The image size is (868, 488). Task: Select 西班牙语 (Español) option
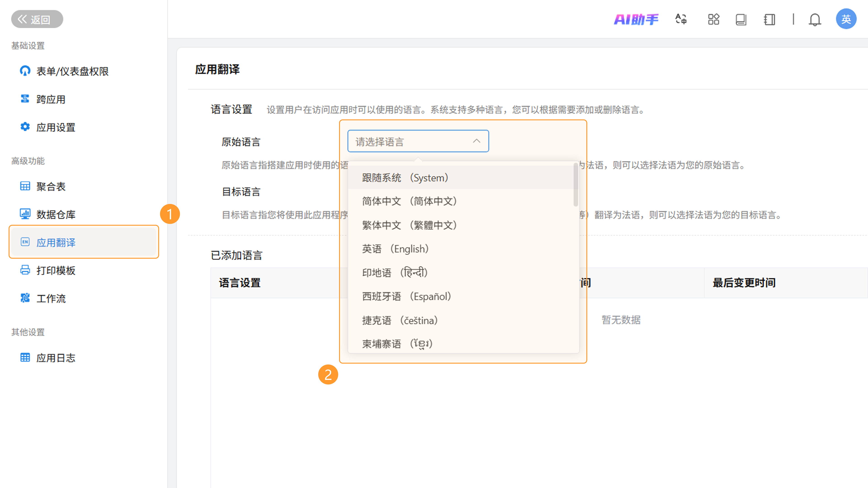coord(406,296)
